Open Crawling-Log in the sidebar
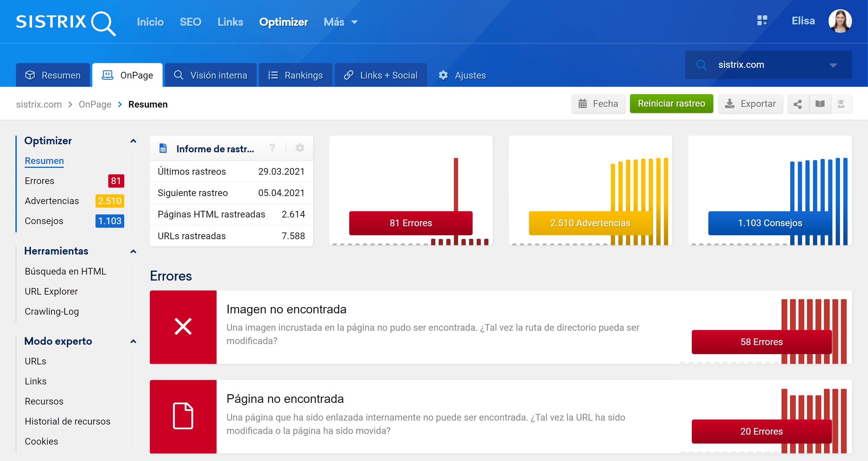 point(51,311)
